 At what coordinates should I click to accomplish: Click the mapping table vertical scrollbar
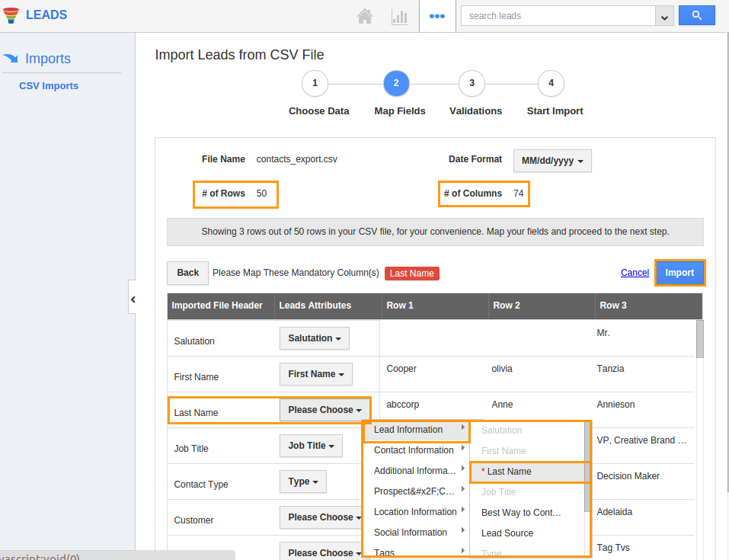[x=700, y=339]
